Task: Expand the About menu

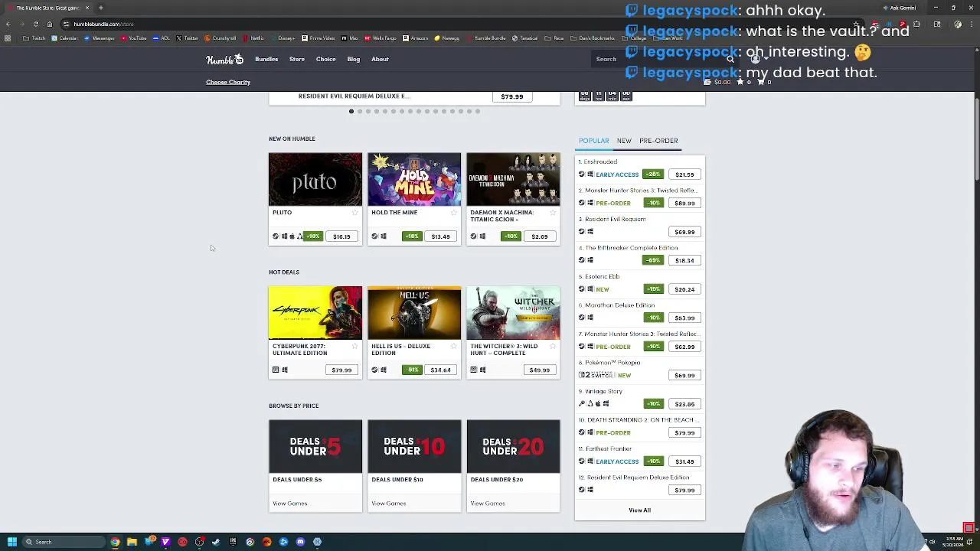Action: click(380, 59)
